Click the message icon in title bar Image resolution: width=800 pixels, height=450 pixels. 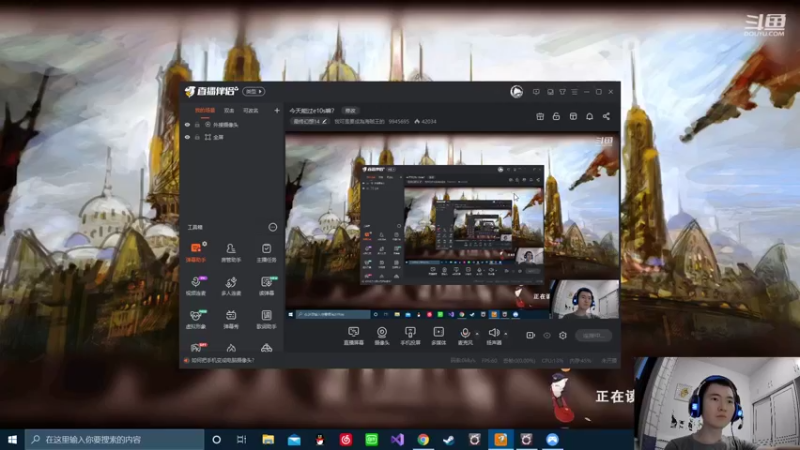point(536,92)
